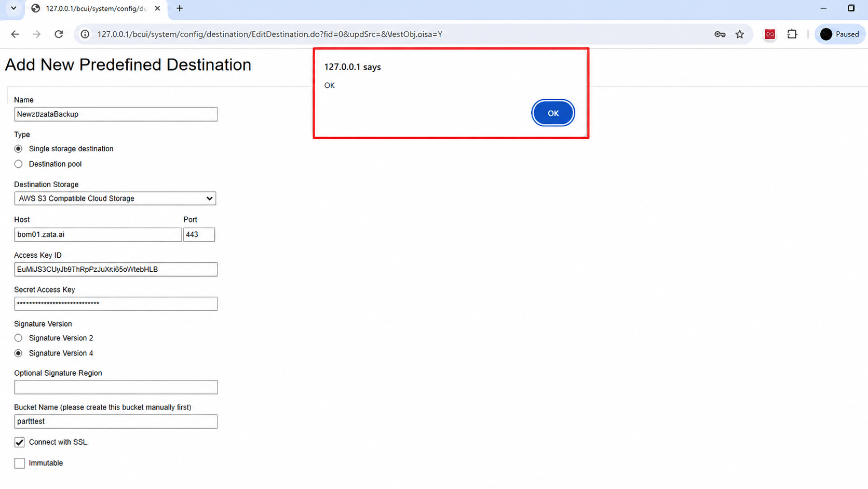
Task: Click OK in the 127.0.0.1 alert dialog
Action: point(553,113)
